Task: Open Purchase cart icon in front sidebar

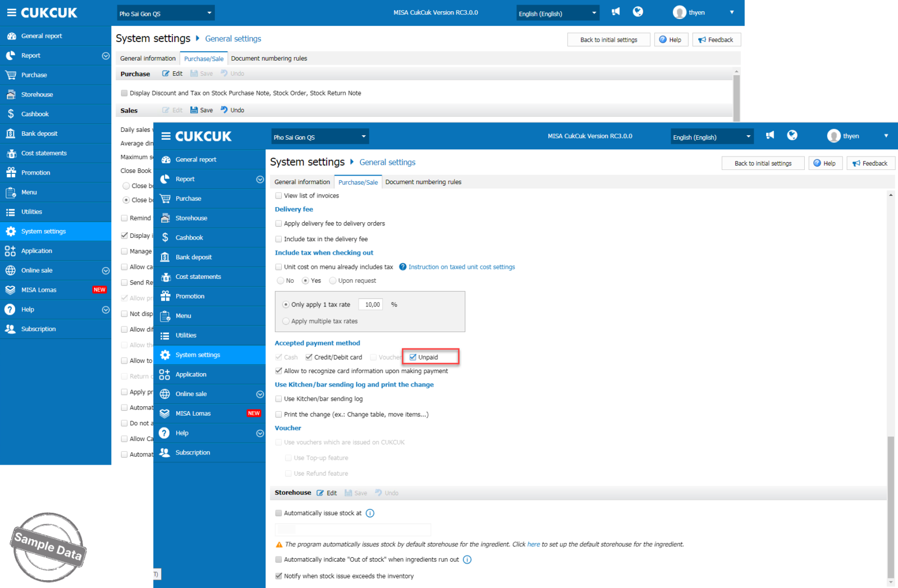Action: (165, 199)
